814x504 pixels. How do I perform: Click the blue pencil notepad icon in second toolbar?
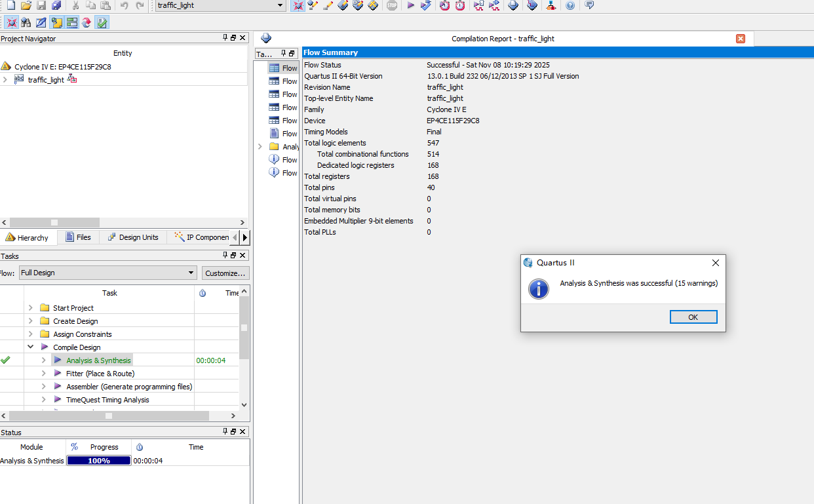click(x=41, y=22)
